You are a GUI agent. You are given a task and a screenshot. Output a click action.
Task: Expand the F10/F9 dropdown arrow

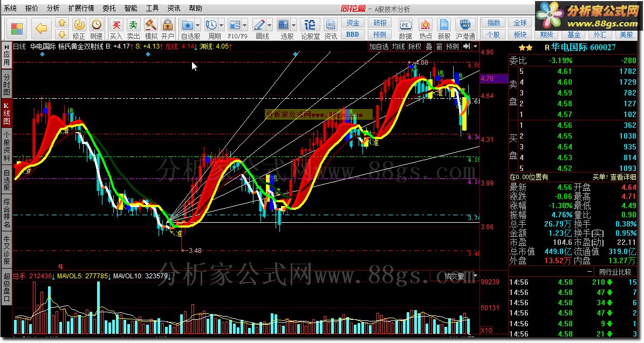245,25
